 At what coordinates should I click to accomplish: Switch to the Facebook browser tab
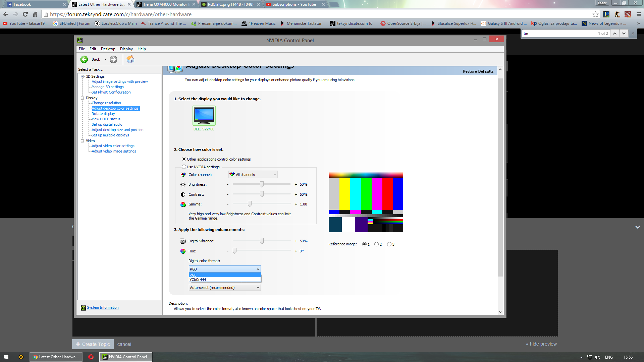(36, 4)
